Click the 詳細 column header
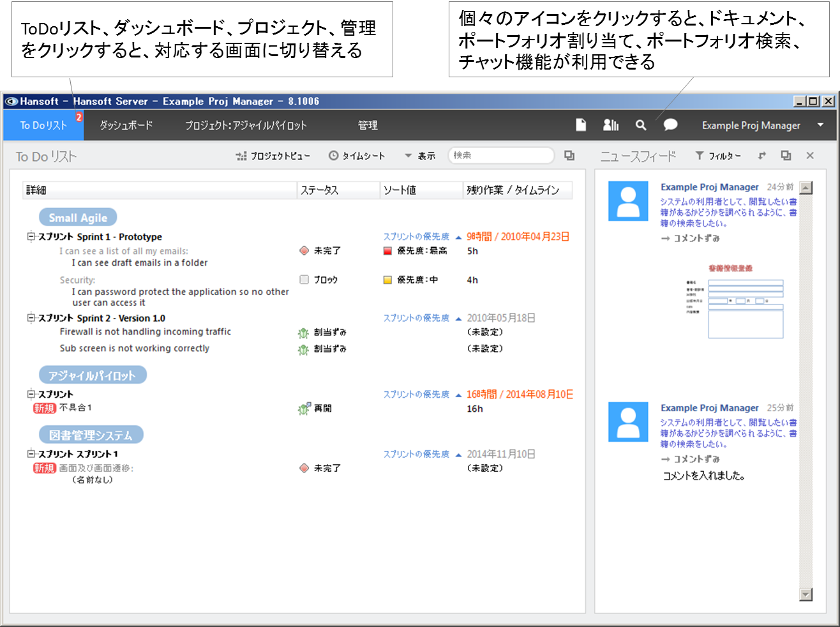 click(160, 190)
